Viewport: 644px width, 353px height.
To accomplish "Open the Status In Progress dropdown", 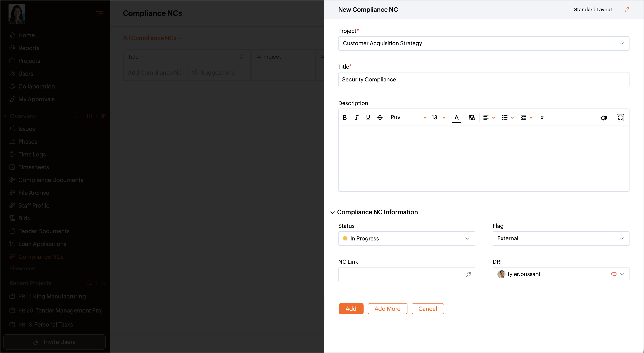I will (407, 239).
